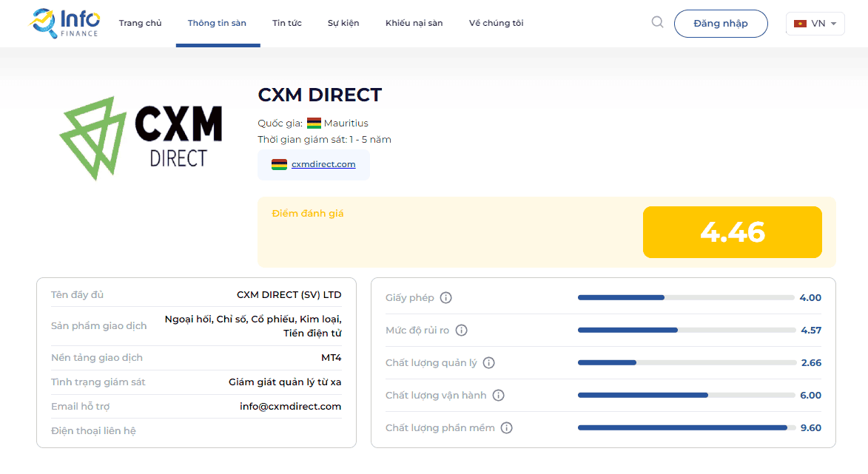Expand the VN language dropdown arrow
This screenshot has width=868, height=474.
click(x=833, y=24)
